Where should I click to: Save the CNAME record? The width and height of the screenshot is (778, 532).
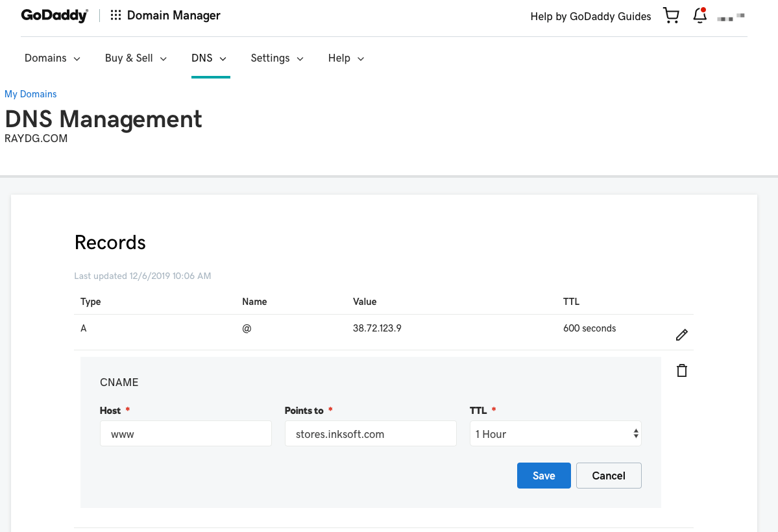(544, 476)
